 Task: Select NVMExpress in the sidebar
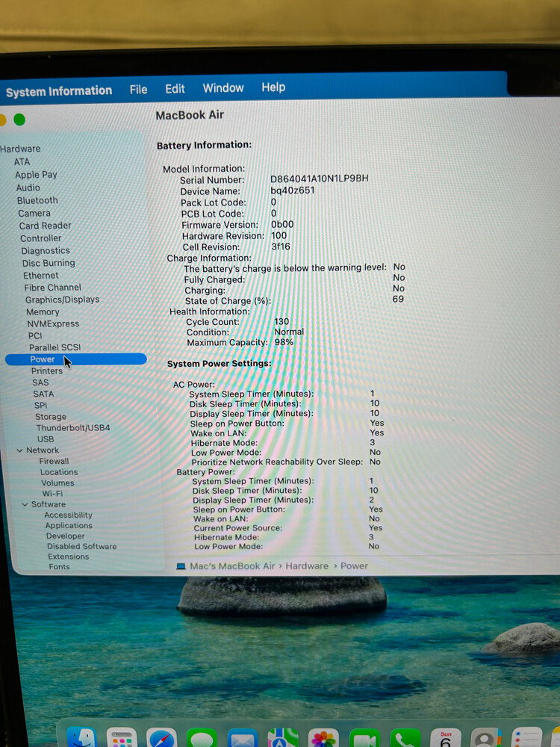coord(53,324)
